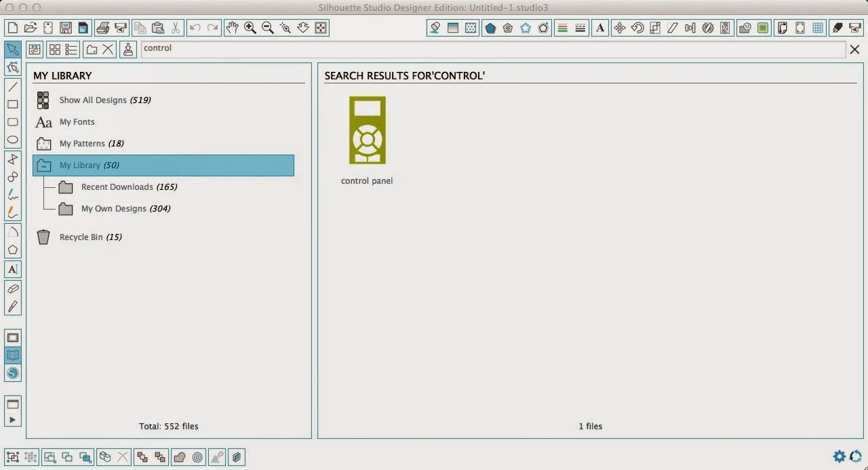Open the Text Style 'A' icon
Viewport: 868px width, 470px height.
[x=600, y=28]
